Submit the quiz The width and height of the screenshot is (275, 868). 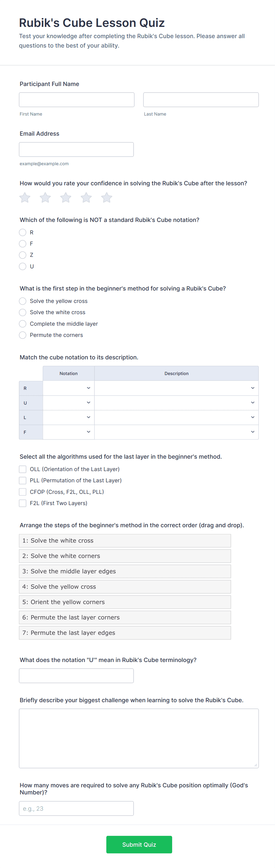point(139,844)
